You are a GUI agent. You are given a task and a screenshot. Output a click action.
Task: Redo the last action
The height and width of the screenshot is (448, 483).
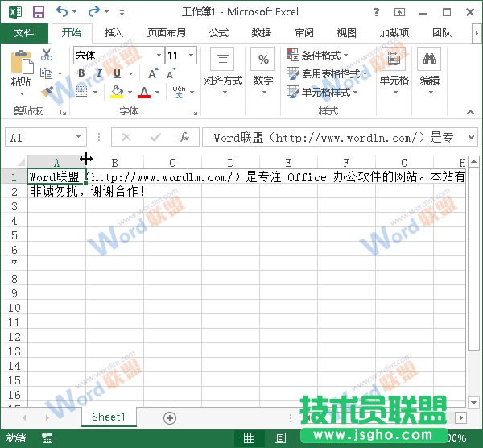pyautogui.click(x=93, y=12)
